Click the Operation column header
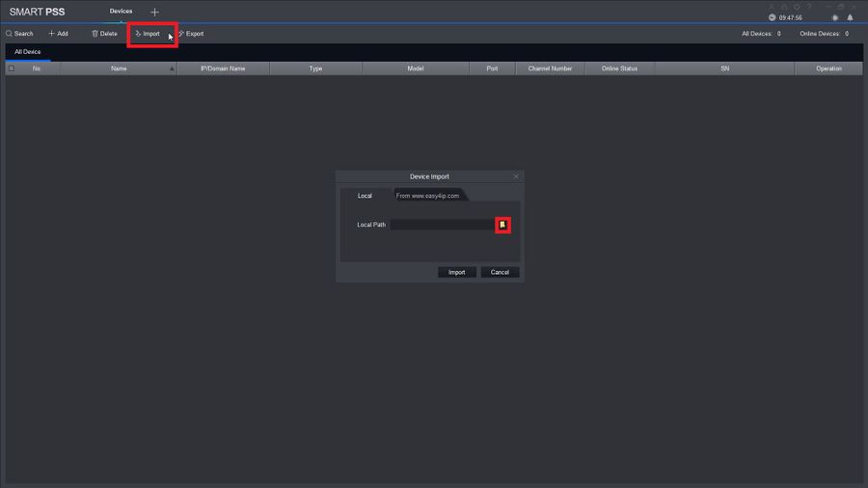The image size is (868, 488). [x=828, y=68]
